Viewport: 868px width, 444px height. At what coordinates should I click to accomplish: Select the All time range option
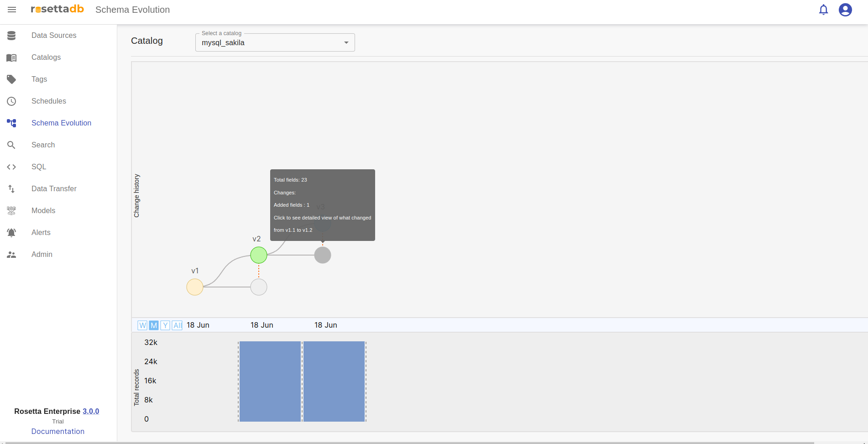click(177, 325)
